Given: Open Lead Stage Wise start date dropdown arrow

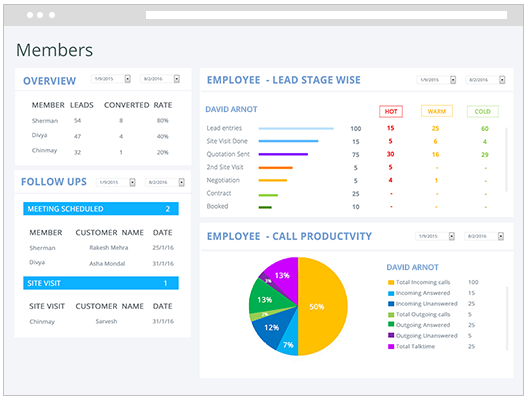Looking at the screenshot, I should (453, 80).
